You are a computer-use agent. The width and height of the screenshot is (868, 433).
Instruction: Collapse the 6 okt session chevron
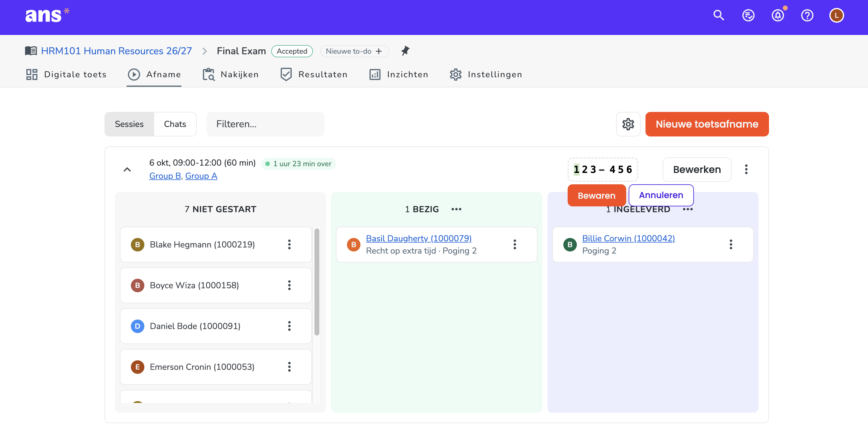127,170
